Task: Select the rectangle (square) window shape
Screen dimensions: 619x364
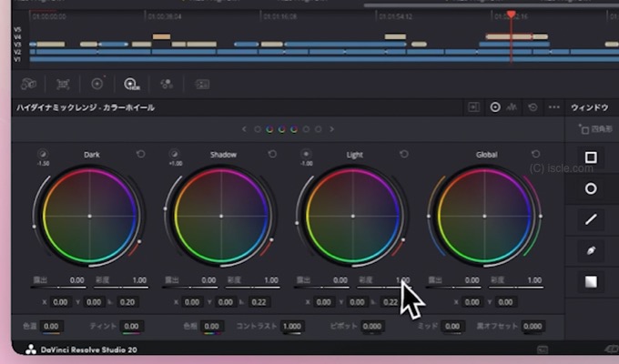Action: click(x=591, y=157)
